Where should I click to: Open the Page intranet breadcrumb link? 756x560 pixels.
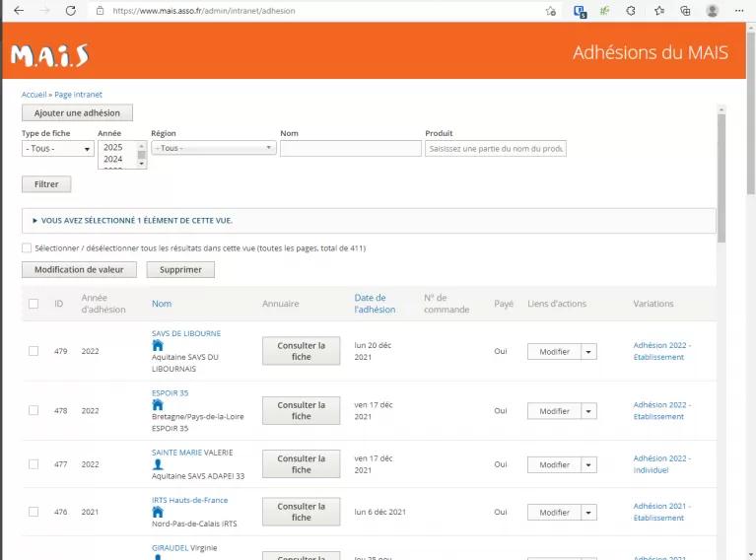pyautogui.click(x=78, y=95)
